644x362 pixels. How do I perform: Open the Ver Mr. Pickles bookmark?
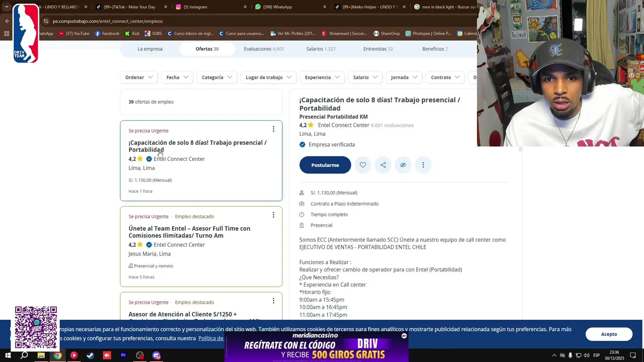293,34
